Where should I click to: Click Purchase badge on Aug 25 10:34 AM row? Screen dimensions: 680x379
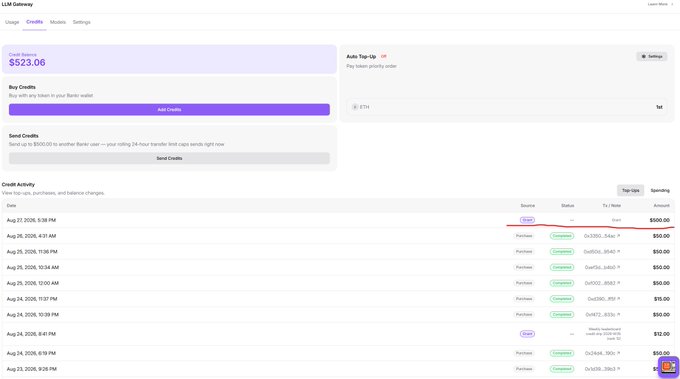pyautogui.click(x=524, y=268)
